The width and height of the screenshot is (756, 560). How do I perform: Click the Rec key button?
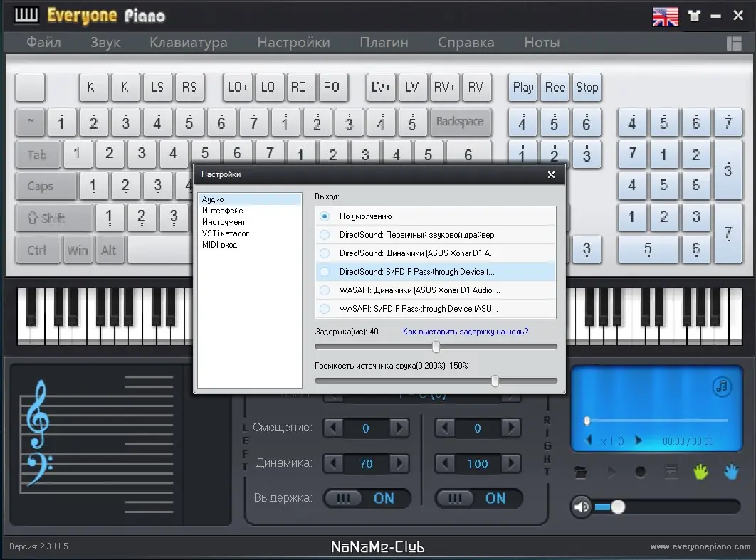pos(555,88)
